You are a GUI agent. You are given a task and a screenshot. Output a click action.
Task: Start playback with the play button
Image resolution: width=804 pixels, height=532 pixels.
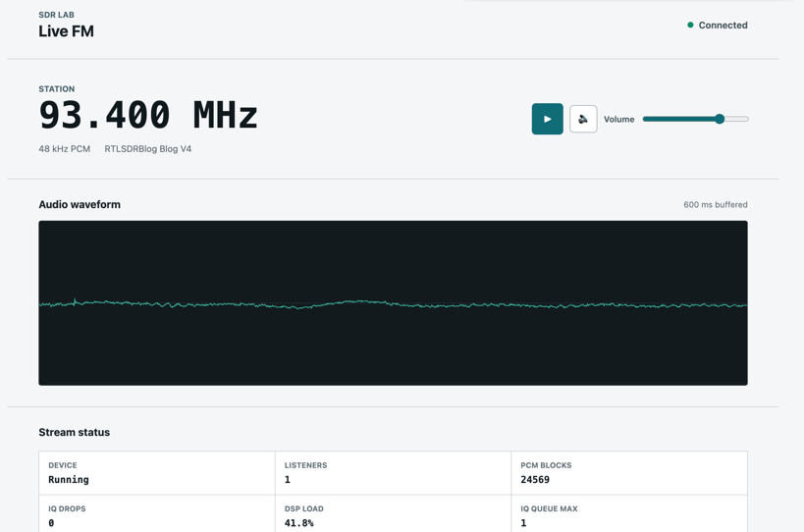pyautogui.click(x=547, y=119)
